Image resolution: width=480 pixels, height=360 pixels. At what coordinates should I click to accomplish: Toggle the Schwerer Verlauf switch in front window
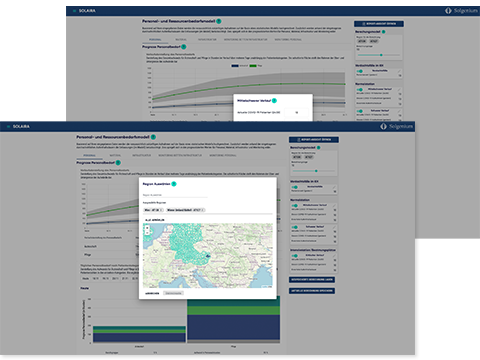pyautogui.click(x=295, y=227)
